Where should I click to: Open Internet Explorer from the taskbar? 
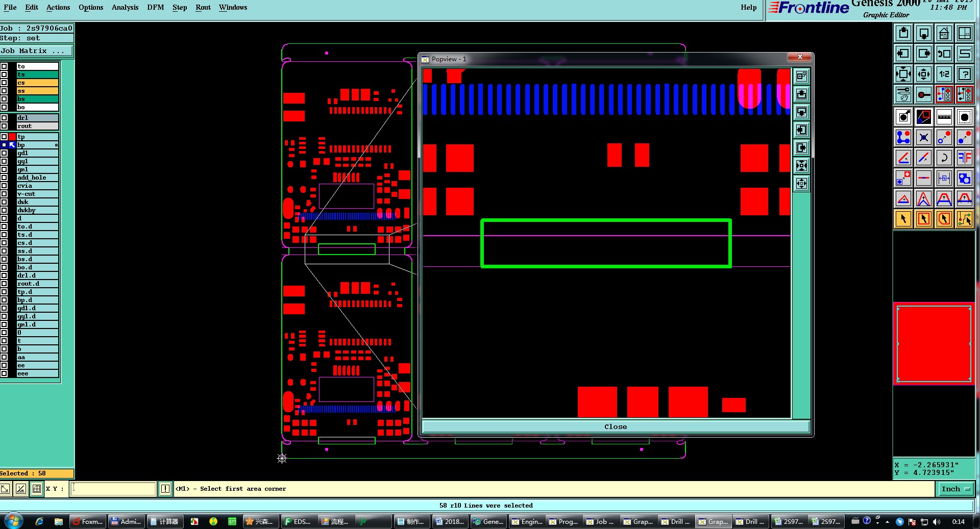click(x=39, y=521)
